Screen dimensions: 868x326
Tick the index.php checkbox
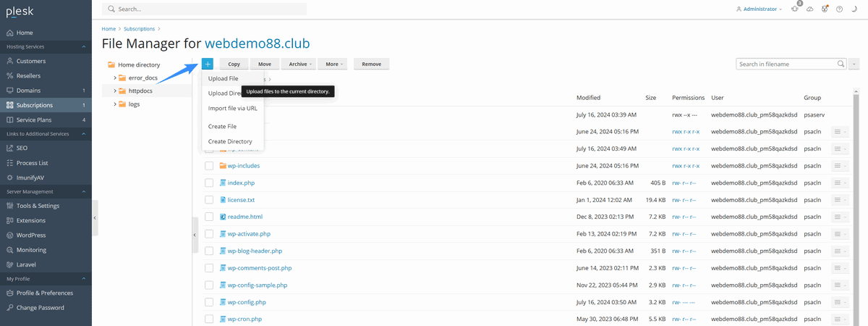coord(209,183)
